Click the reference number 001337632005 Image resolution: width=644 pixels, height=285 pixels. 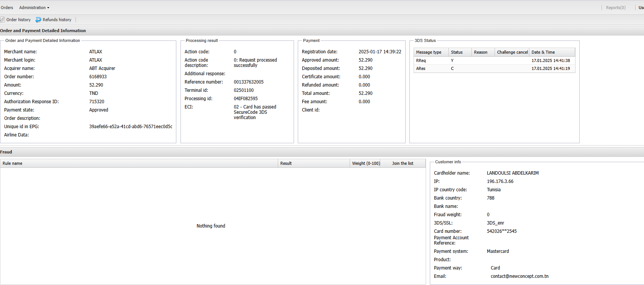pos(249,82)
